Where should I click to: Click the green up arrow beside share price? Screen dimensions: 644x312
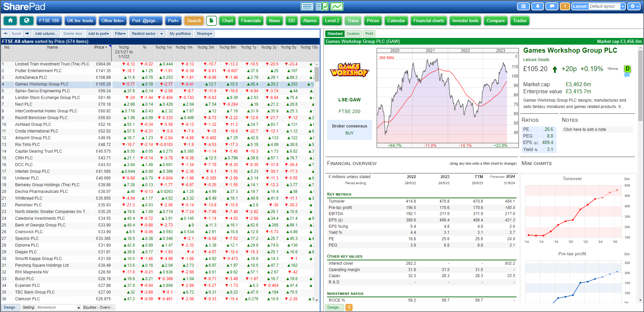555,69
